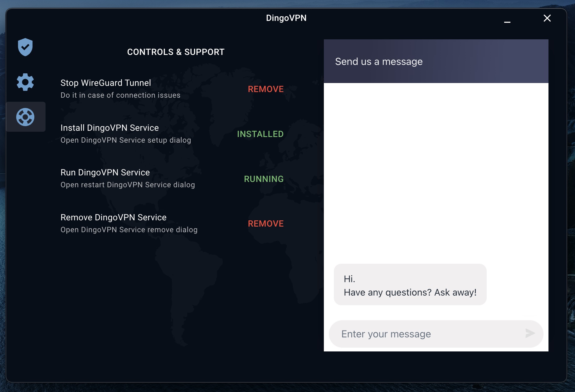Screen dimensions: 575x392
Task: Click the DingoVPN title bar text
Action: point(286,18)
